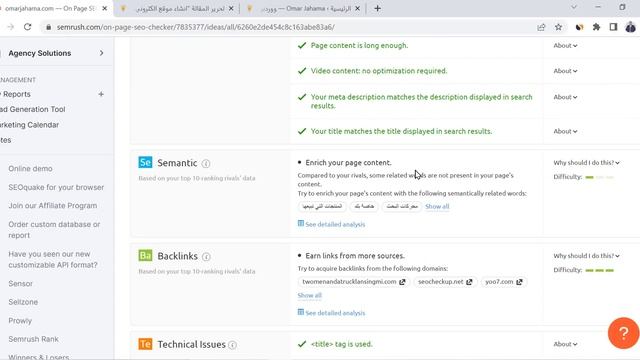Open a new browser tab
Viewport: 640px width, 360px height.
click(377, 8)
